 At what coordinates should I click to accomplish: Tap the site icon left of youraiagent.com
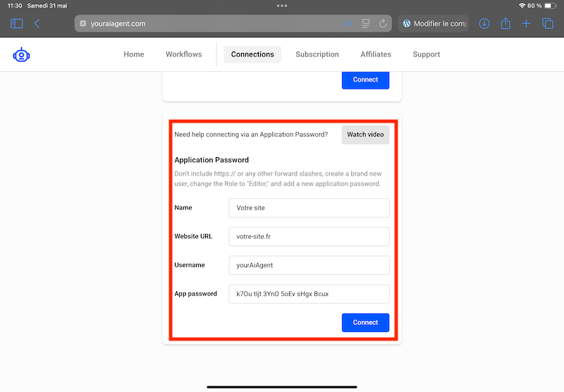(83, 24)
